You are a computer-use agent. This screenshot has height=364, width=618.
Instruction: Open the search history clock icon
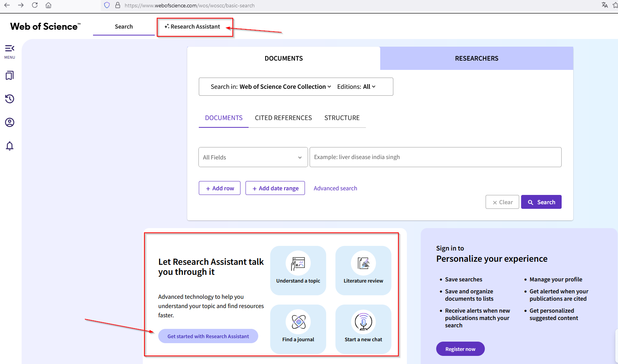10,99
